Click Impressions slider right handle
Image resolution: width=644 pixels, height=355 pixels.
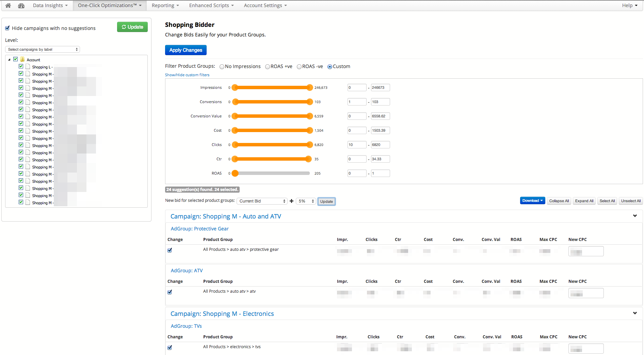click(x=309, y=87)
